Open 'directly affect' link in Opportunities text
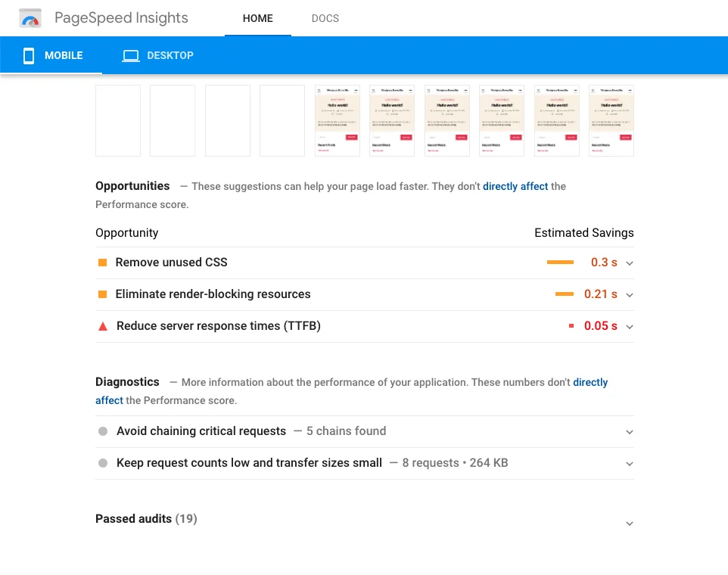This screenshot has height=575, width=728. click(x=515, y=186)
